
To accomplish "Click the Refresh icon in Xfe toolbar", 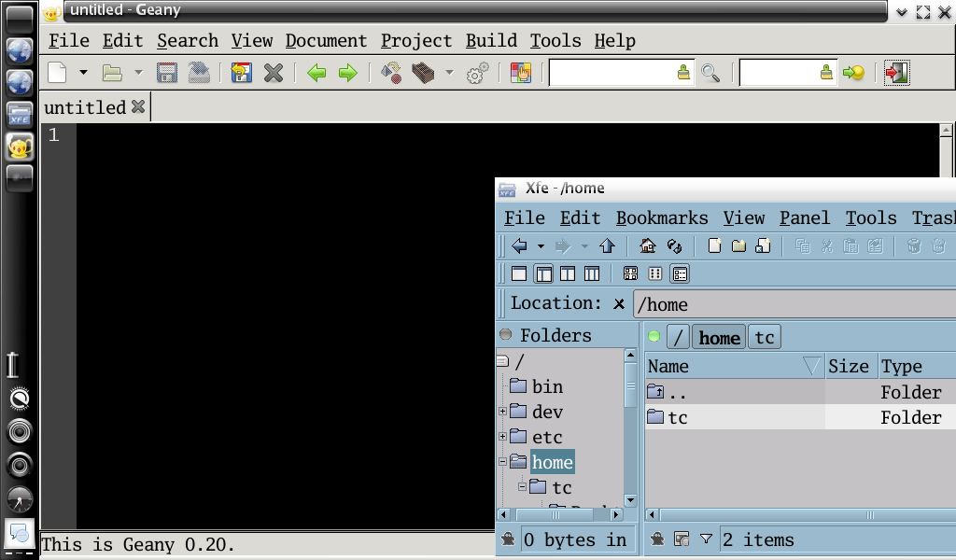I will pos(674,246).
